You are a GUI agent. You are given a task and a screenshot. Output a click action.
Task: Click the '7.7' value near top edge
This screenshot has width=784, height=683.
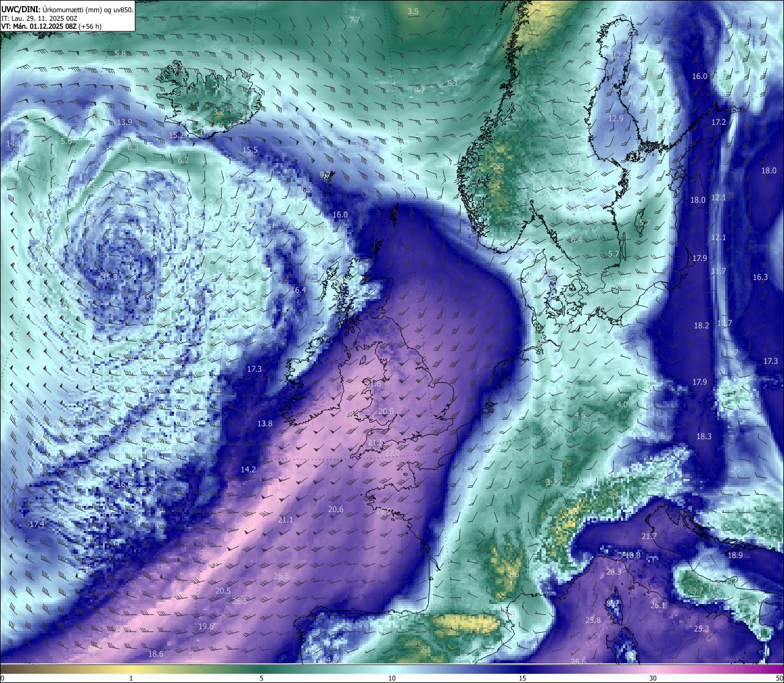click(354, 20)
